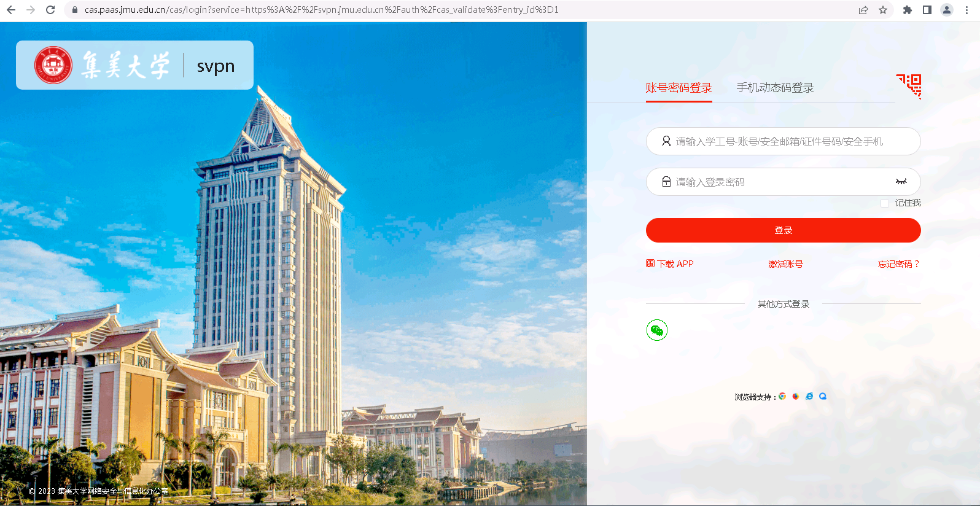Screen dimensions: 980x506
Task: Focus the username account input field
Action: 783,141
